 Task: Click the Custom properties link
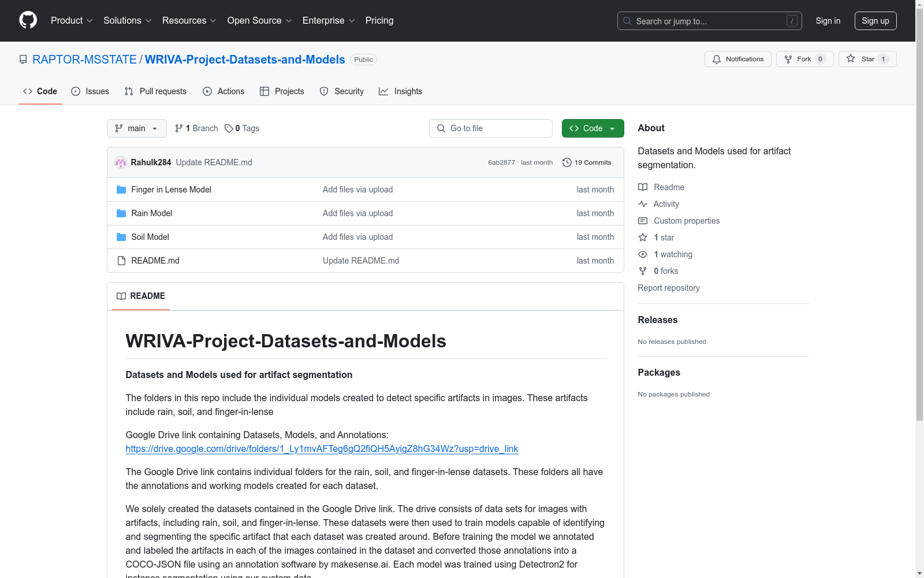687,221
